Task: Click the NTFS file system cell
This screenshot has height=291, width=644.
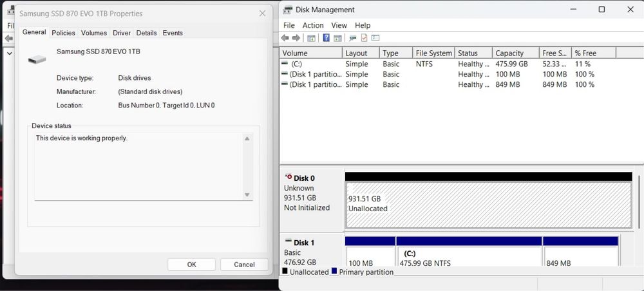Action: tap(424, 64)
